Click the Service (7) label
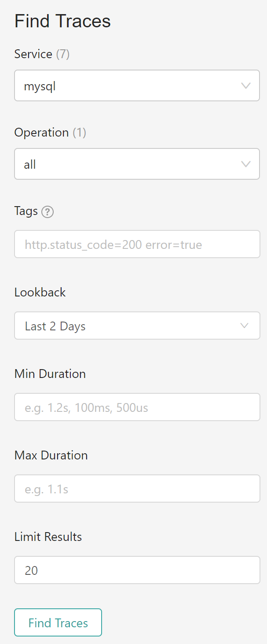This screenshot has width=267, height=644. coord(42,54)
